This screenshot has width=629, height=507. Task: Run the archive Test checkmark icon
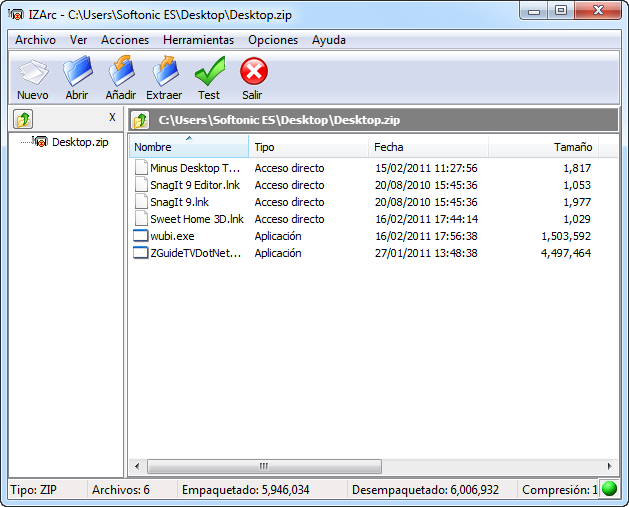(x=209, y=72)
